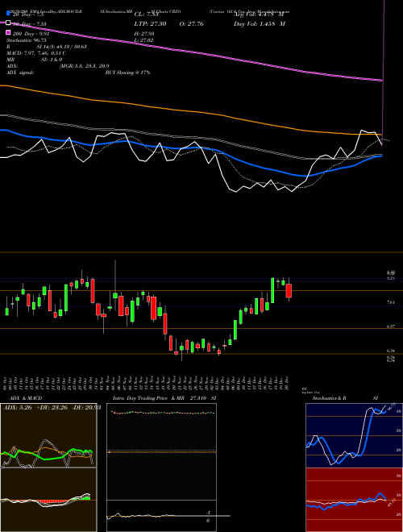Click the ADX indicator chart panel

48,435
